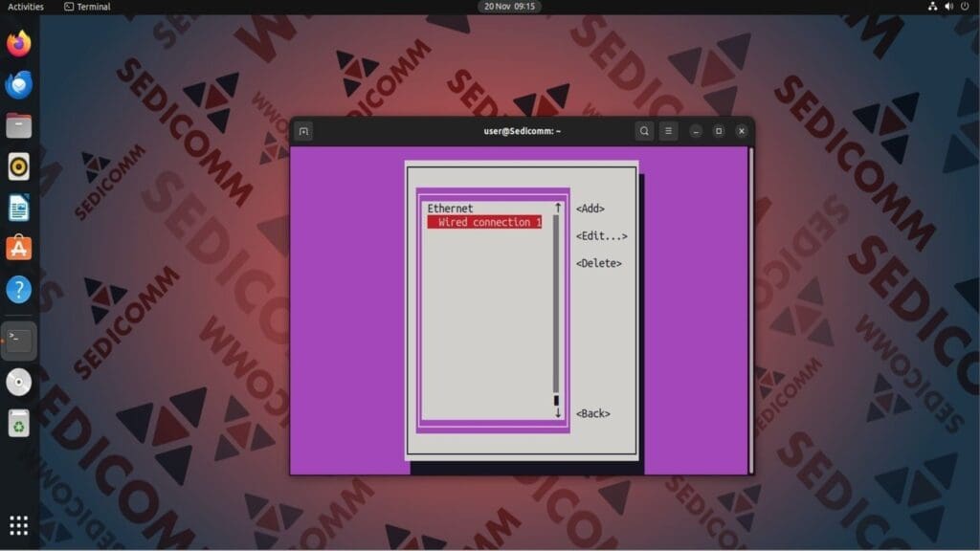Select the <Back> button
Image resolution: width=980 pixels, height=551 pixels.
[593, 413]
